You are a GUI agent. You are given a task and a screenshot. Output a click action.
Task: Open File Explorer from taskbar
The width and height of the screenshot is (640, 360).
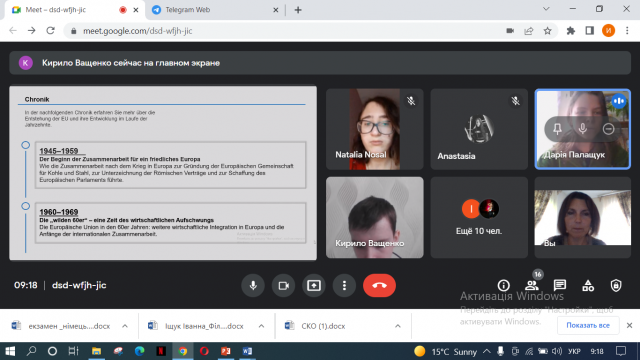click(96, 351)
